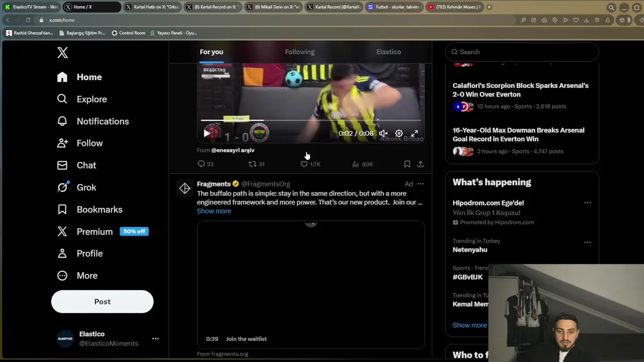644x362 pixels.
Task: Take a browser snapshot with camera icon
Action: click(x=544, y=20)
